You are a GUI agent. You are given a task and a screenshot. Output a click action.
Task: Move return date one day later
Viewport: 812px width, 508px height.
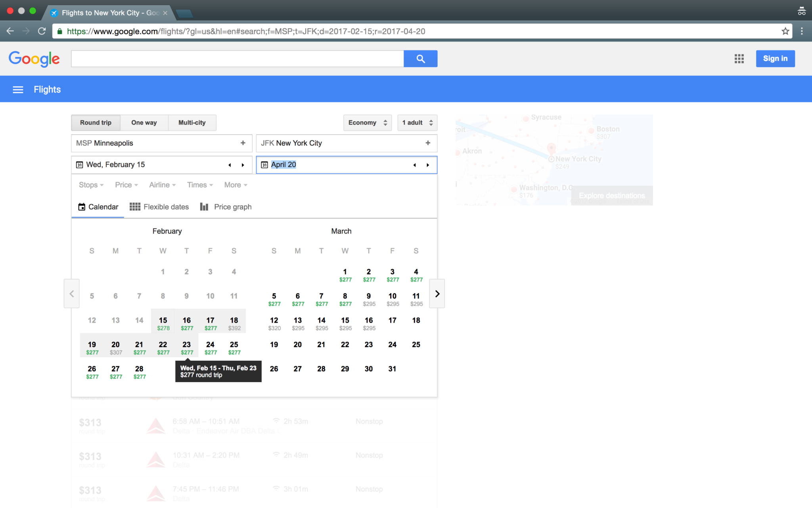coord(428,165)
